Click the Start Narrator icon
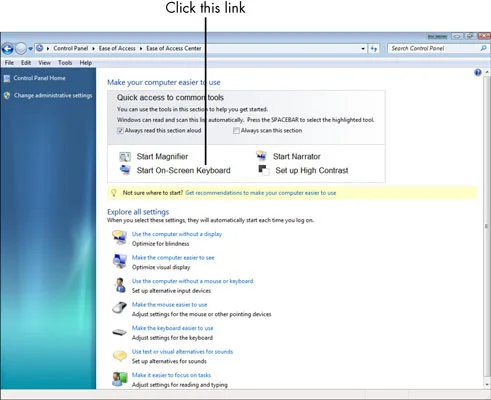This screenshot has height=400, width=491. [x=261, y=156]
